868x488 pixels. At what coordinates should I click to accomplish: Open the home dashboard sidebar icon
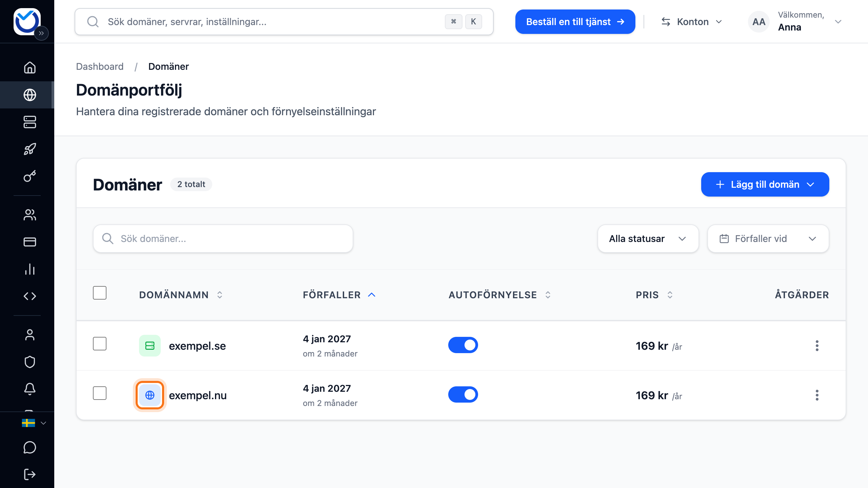(x=30, y=67)
